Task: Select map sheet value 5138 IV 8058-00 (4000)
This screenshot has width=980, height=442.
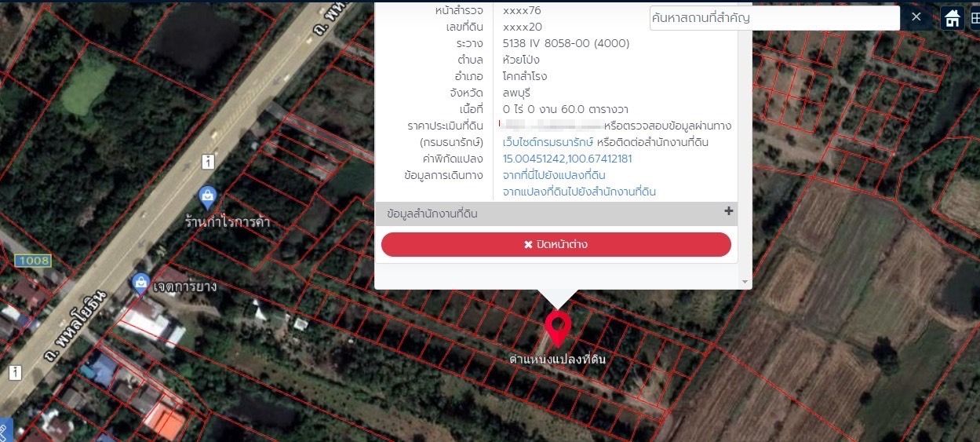Action: 566,43
